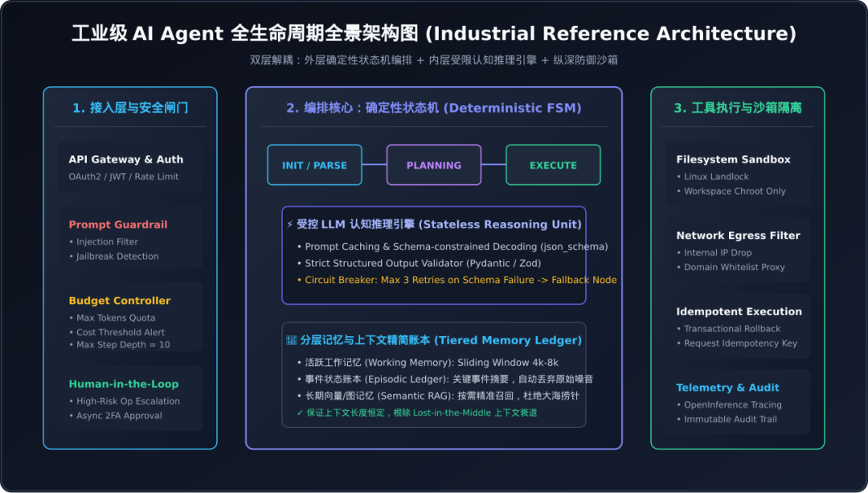Click the blue Telemetry & Audit heading
This screenshot has width=868, height=493.
(x=727, y=388)
